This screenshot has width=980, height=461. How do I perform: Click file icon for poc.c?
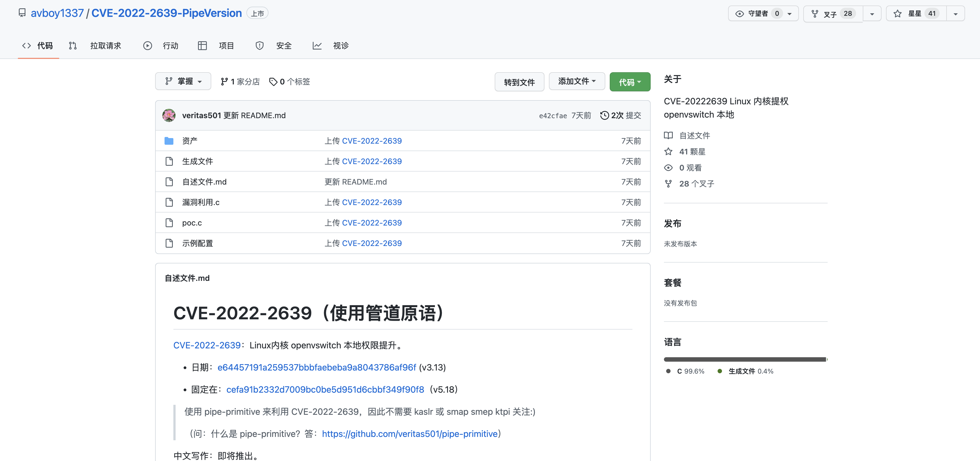pos(169,223)
